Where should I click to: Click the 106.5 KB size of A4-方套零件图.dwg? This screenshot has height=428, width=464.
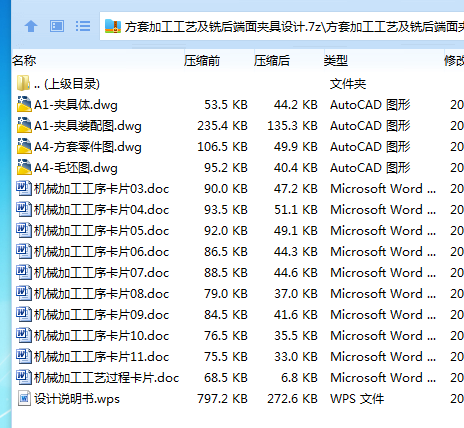click(x=222, y=147)
